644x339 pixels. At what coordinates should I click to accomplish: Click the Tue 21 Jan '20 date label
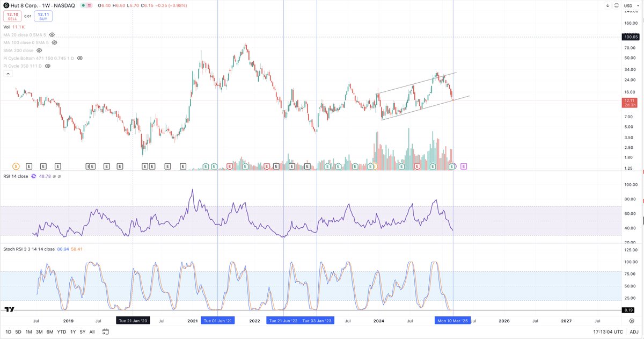(x=133, y=321)
